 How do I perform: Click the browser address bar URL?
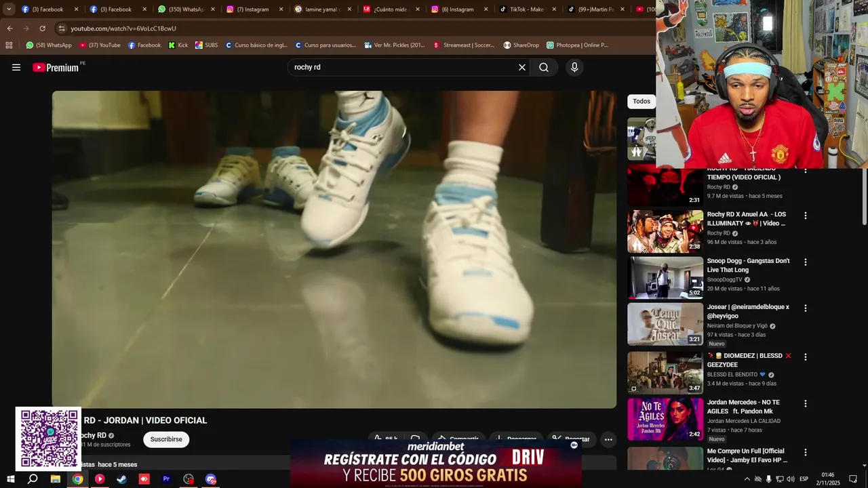[x=123, y=28]
